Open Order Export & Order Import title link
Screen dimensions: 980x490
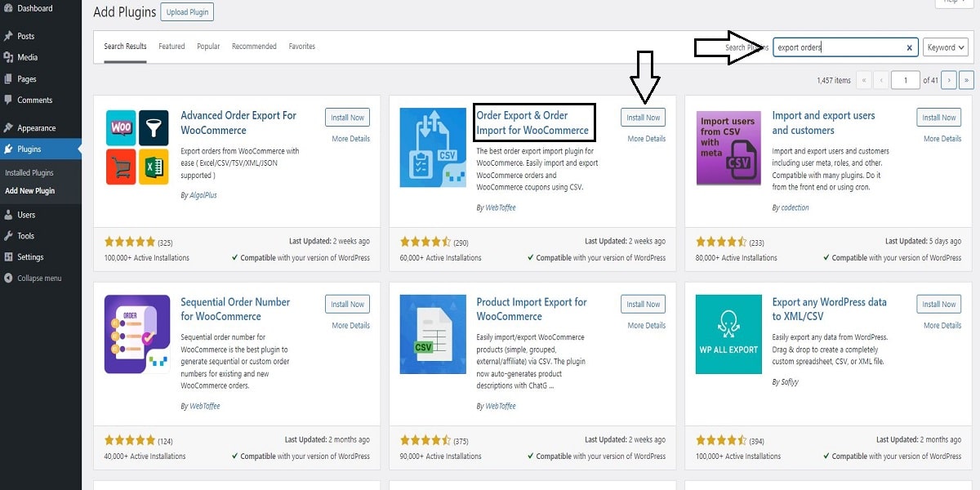pyautogui.click(x=532, y=122)
